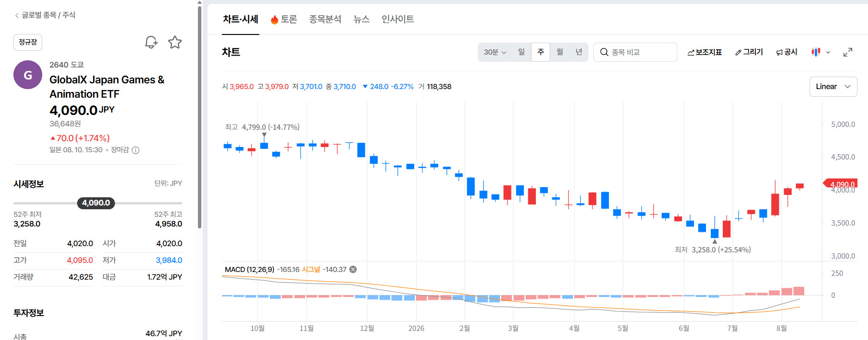Select the 그리기 drawing tool
The width and height of the screenshot is (868, 340).
749,52
